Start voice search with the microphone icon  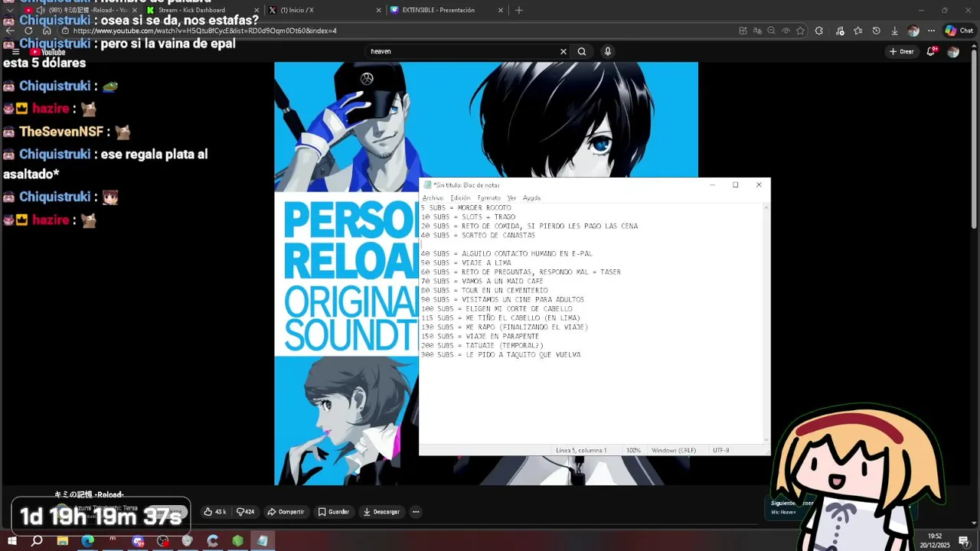608,51
